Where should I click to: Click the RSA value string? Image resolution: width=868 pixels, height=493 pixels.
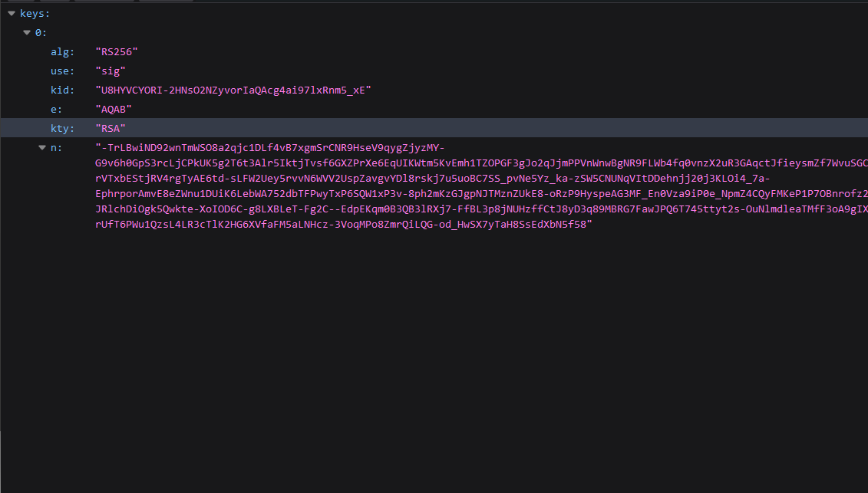pos(111,128)
